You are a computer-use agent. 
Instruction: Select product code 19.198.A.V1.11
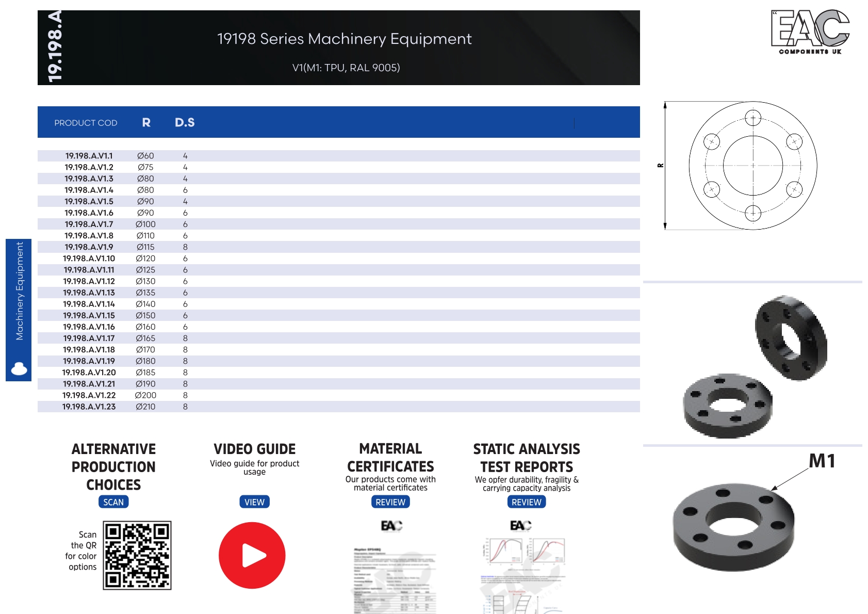[x=89, y=270]
